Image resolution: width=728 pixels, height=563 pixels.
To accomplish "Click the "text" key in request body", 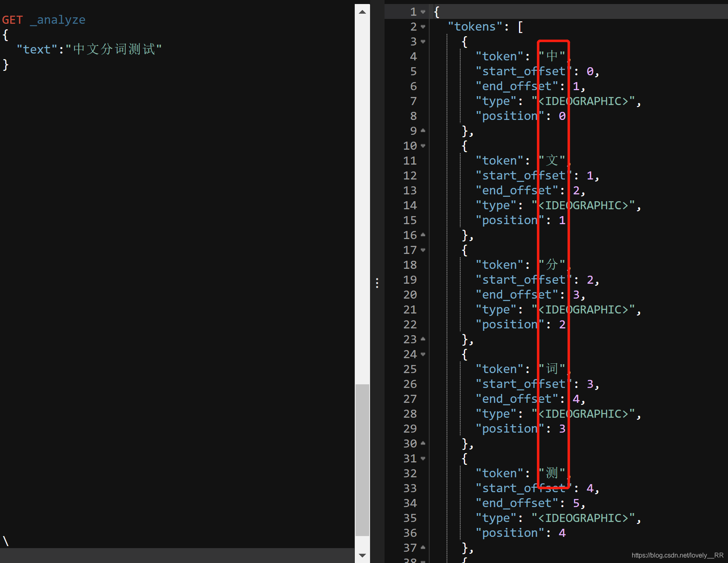I will click(x=37, y=49).
